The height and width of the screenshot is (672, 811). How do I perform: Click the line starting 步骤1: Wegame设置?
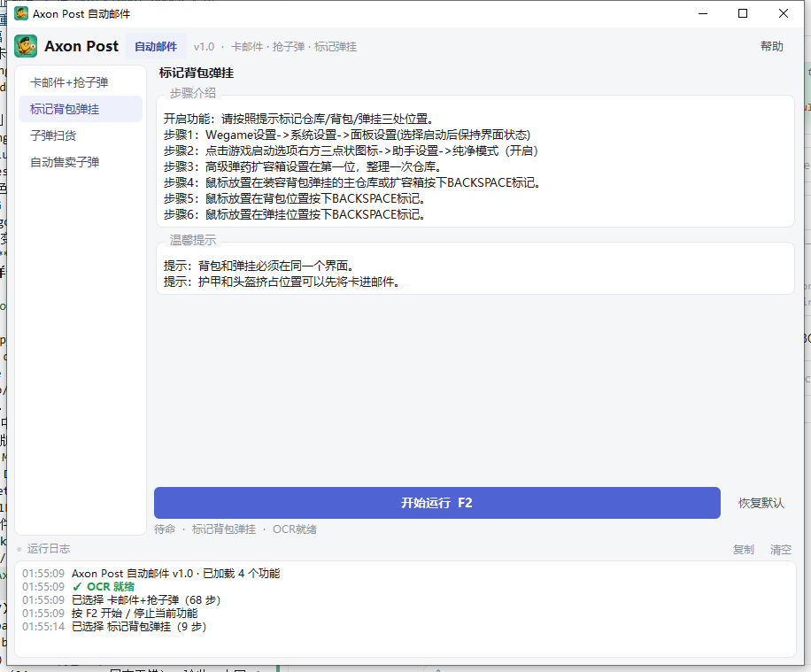[347, 135]
